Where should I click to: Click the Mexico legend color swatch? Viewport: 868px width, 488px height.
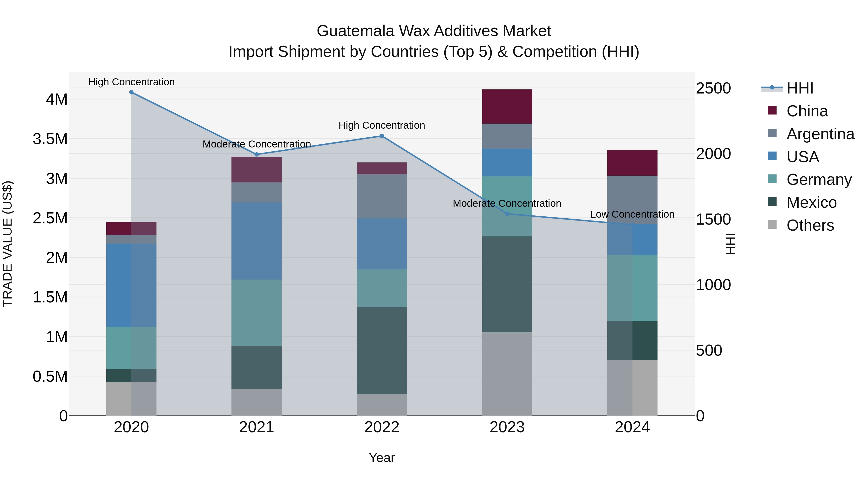tap(772, 202)
